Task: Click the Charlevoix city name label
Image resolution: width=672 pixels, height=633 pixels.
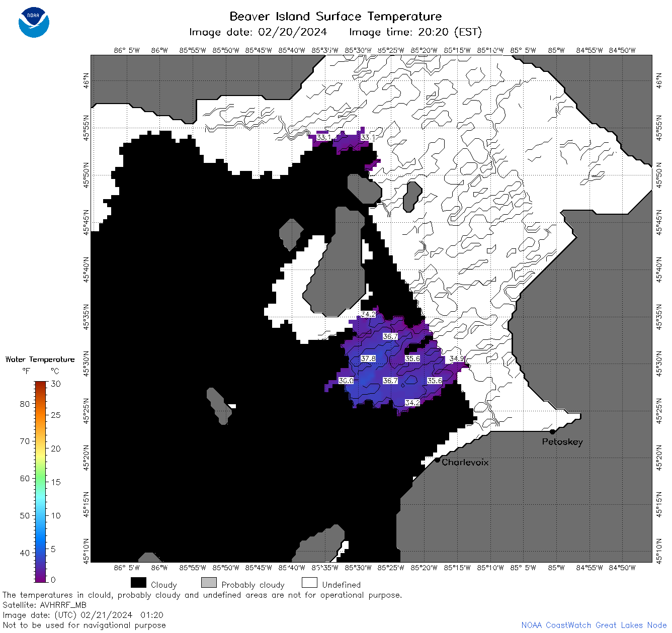Action: pos(465,462)
